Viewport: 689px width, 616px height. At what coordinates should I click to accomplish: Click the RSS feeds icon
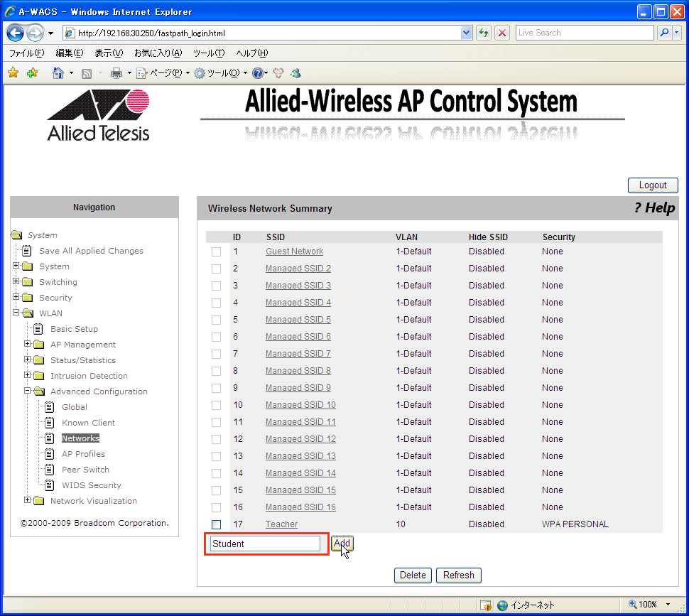point(87,73)
